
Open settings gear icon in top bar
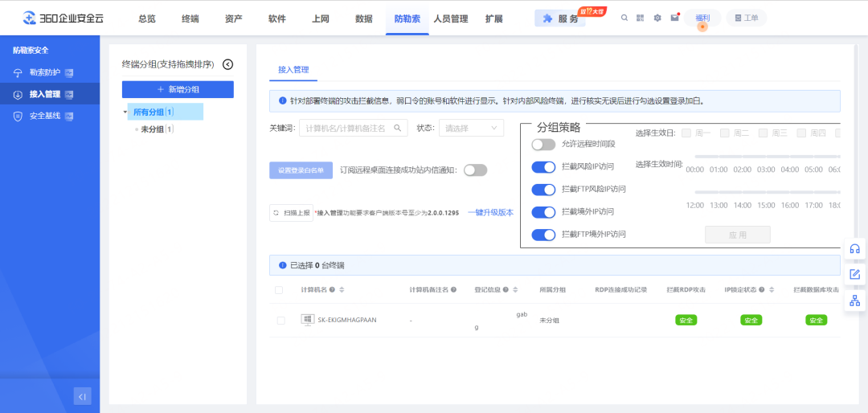pos(657,18)
